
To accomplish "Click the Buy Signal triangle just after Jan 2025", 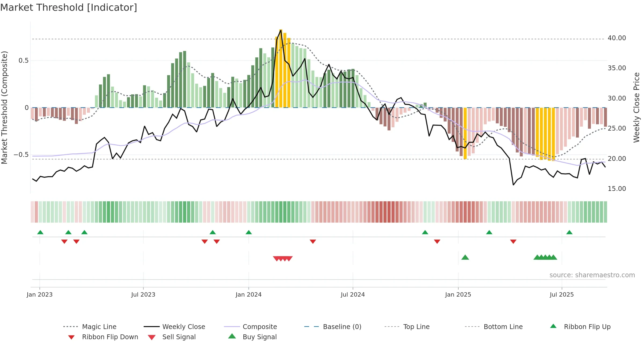I will pos(465,257).
